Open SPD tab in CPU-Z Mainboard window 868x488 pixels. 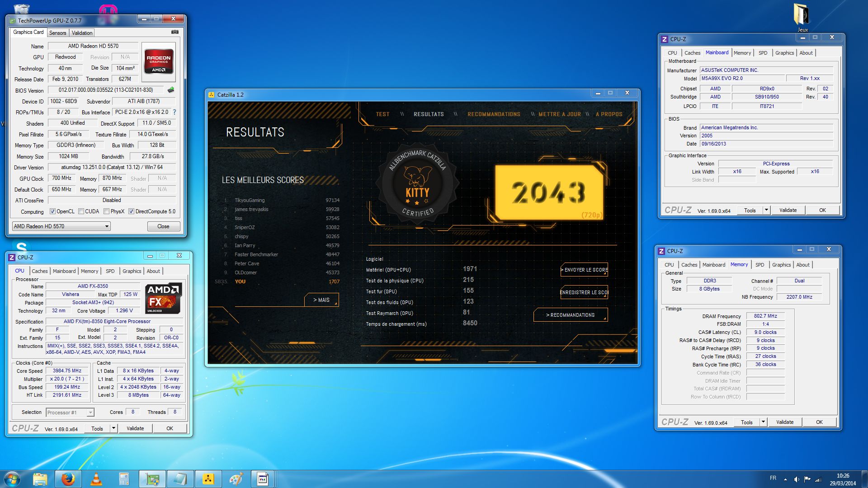pyautogui.click(x=763, y=53)
